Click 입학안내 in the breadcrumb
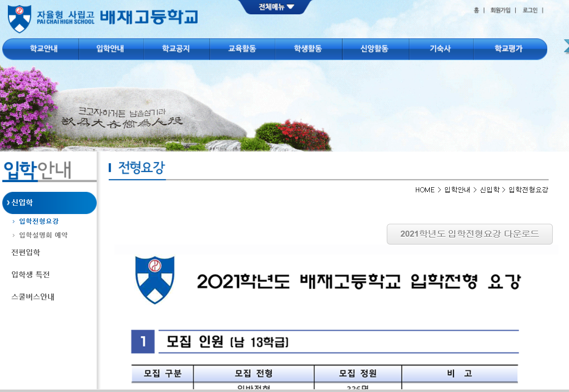Viewport: 569px width, 392px height. [x=457, y=190]
